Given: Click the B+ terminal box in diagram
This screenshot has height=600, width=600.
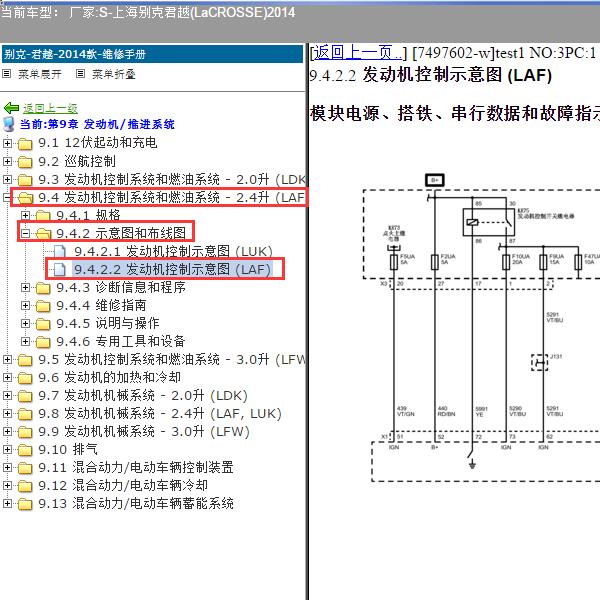Looking at the screenshot, I should (x=435, y=180).
